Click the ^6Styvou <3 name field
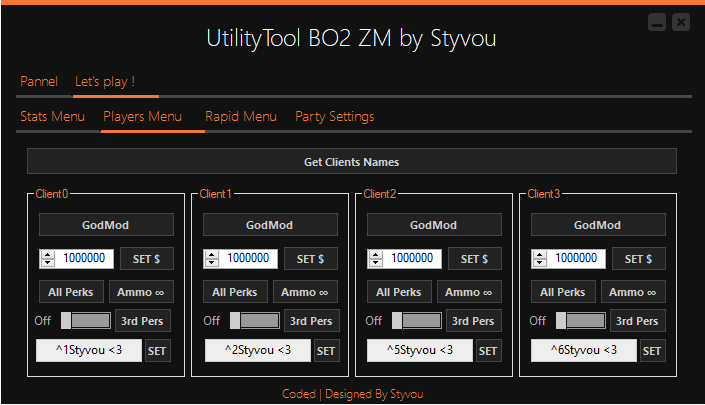The height and width of the screenshot is (405, 705). tap(584, 350)
